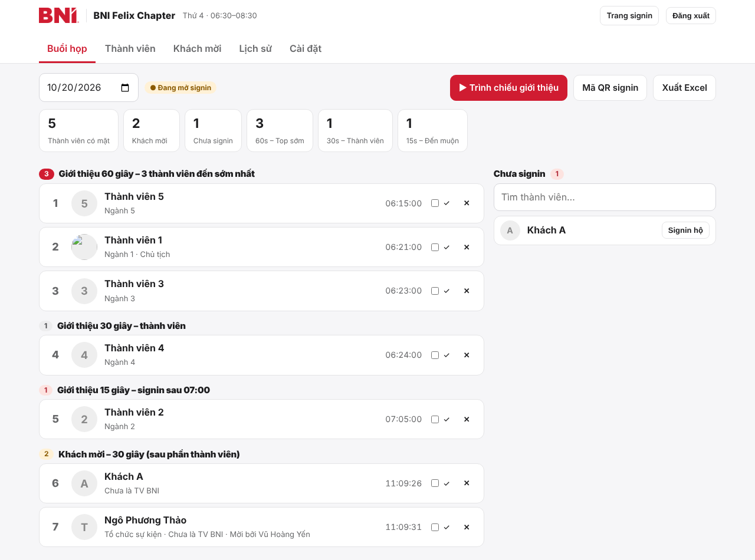The height and width of the screenshot is (560, 755).
Task: Tick the checkbox for Thành viên 1
Action: pyautogui.click(x=435, y=247)
